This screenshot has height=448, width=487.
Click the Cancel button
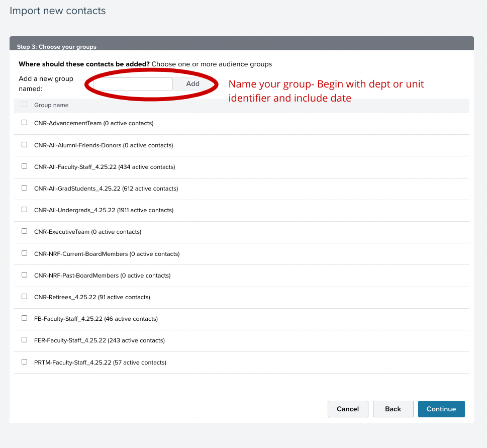(x=348, y=409)
